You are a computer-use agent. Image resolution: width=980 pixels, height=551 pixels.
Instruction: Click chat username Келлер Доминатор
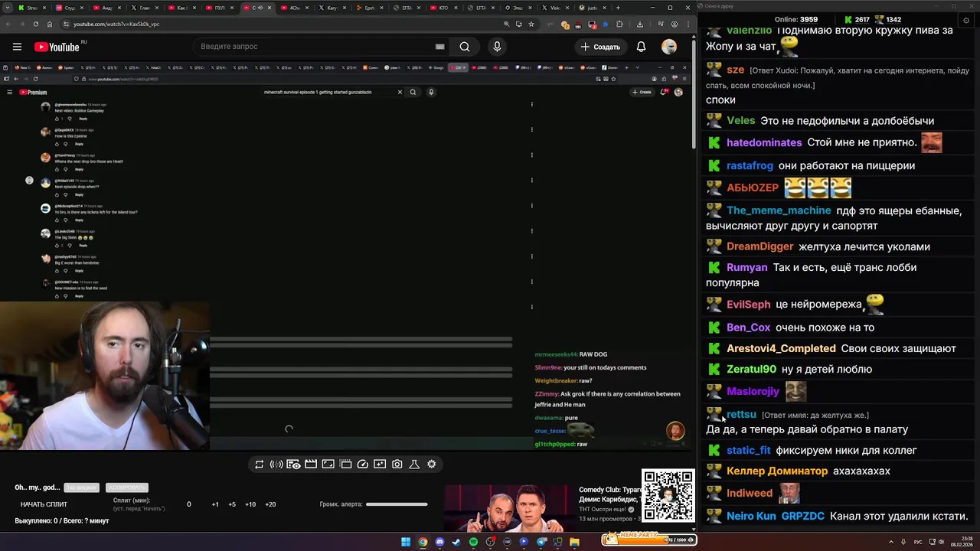coord(777,471)
